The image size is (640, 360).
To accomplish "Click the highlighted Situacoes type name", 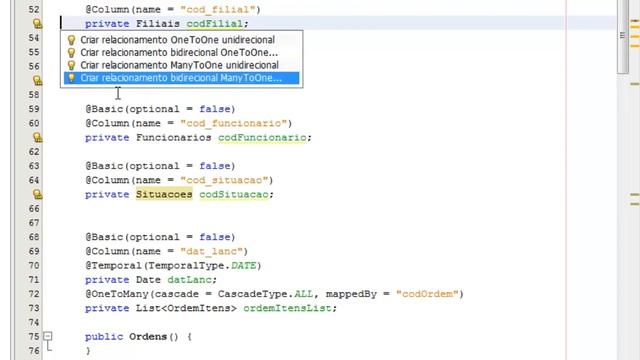I will pos(164,194).
